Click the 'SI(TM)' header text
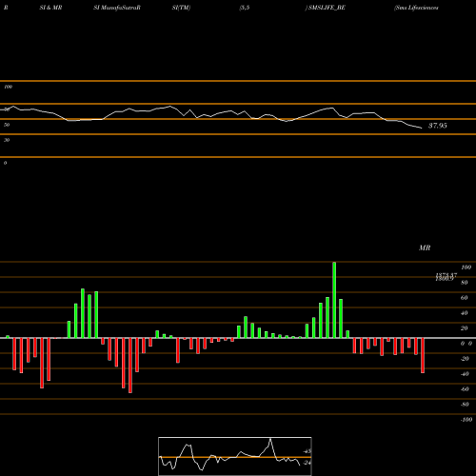This screenshot has height=476, width=476. (181, 8)
